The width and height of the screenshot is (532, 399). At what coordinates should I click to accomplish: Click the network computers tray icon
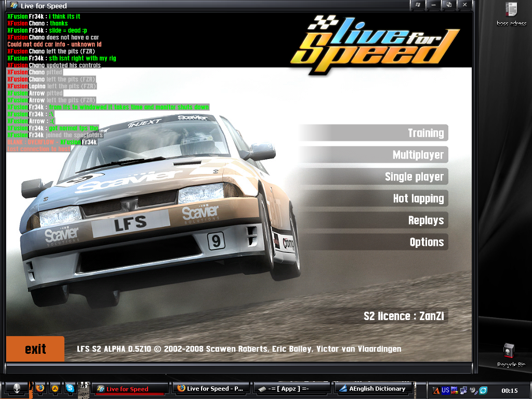point(463,391)
